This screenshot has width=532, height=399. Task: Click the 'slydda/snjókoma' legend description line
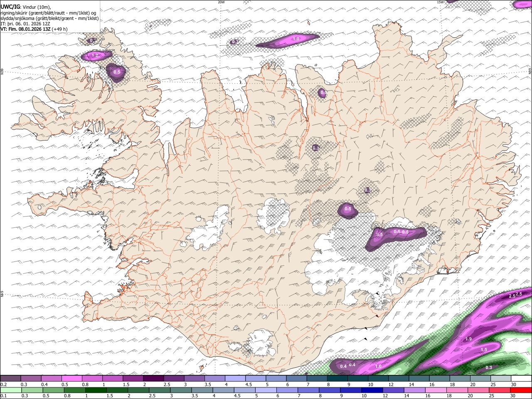50,18
